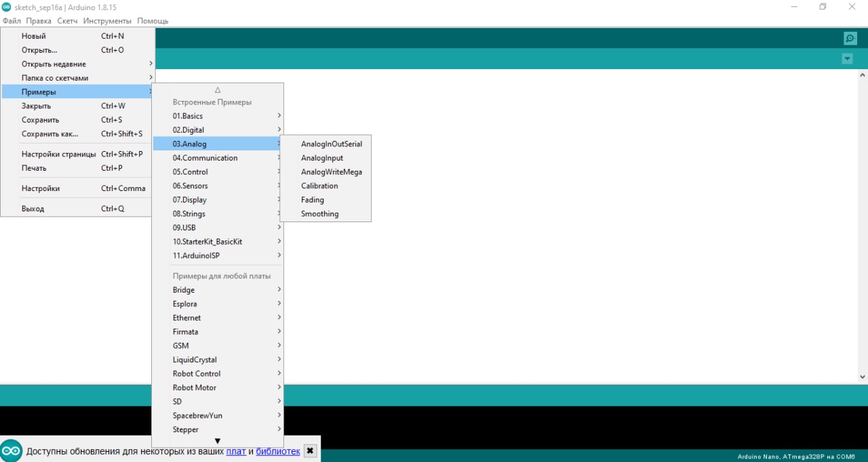Expand the 01.Basics examples
Image resolution: width=868 pixels, height=462 pixels.
(x=218, y=116)
